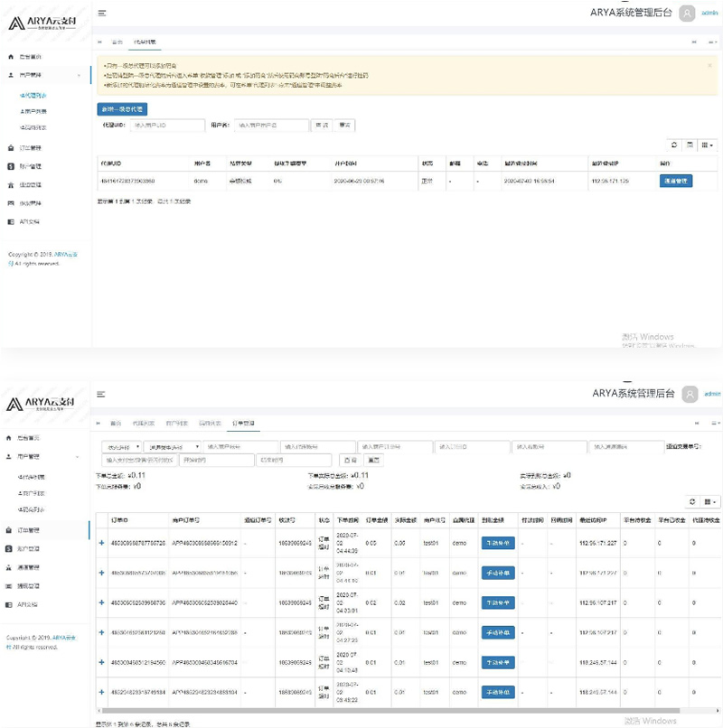Click the table view switch icon beside refresh
723x728 pixels.
pyautogui.click(x=690, y=146)
